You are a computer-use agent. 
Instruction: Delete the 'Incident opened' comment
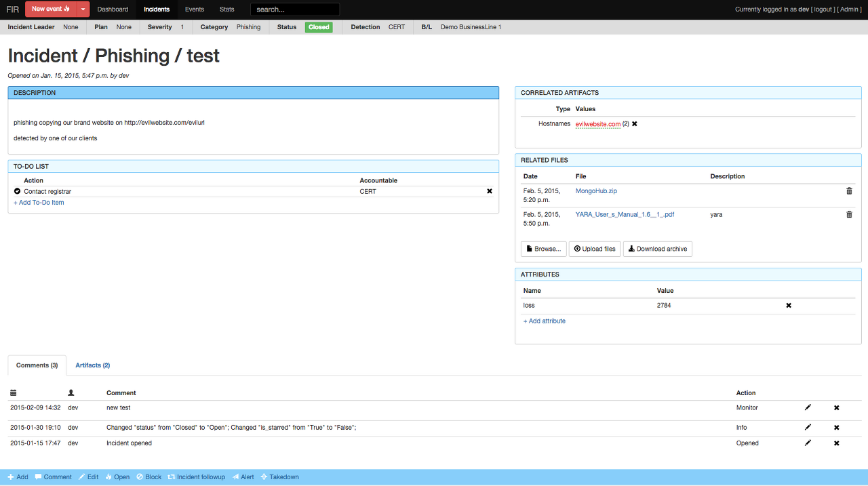click(836, 443)
